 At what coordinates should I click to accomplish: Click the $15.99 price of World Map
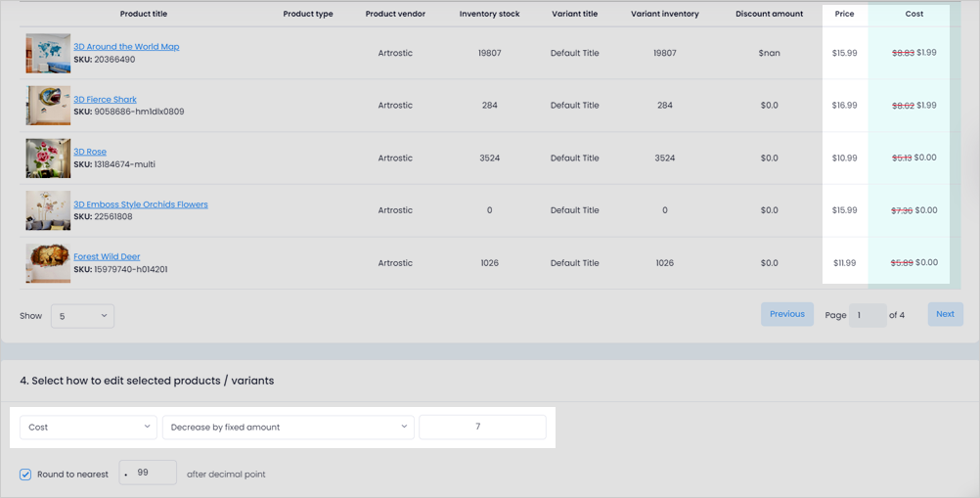pos(844,53)
